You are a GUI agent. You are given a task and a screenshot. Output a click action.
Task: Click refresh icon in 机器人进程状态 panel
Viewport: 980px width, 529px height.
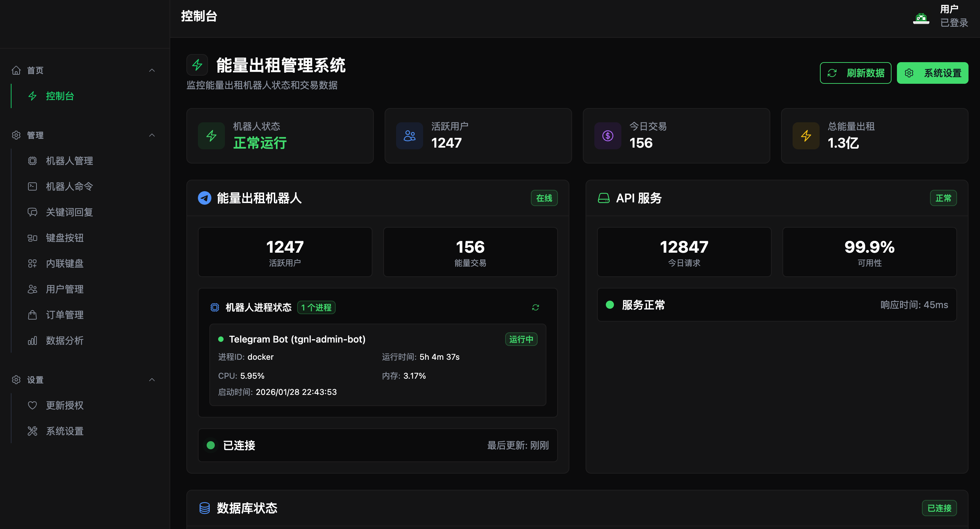pyautogui.click(x=536, y=307)
